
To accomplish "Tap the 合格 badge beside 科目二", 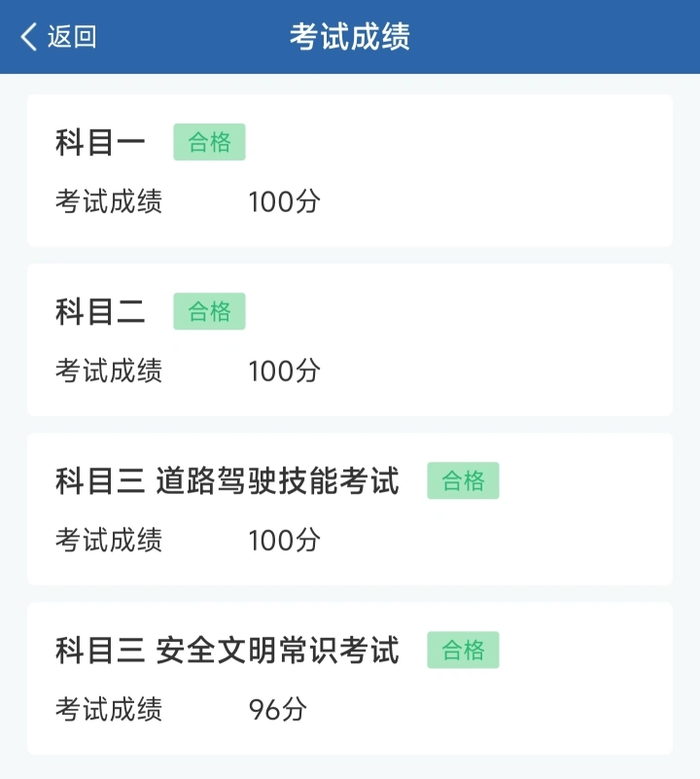I will pyautogui.click(x=209, y=312).
